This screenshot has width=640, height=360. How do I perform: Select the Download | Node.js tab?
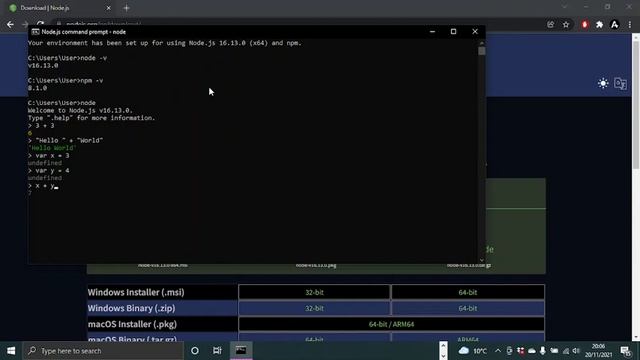[x=59, y=8]
